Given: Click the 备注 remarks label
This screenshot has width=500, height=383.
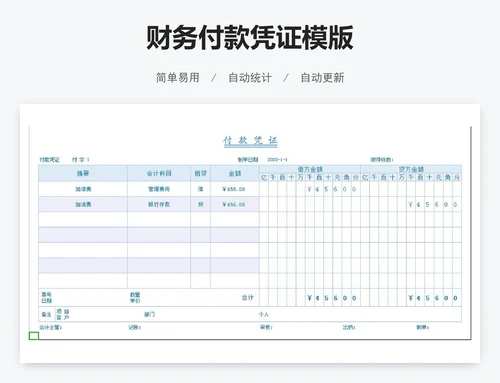Looking at the screenshot, I should click(x=46, y=314).
